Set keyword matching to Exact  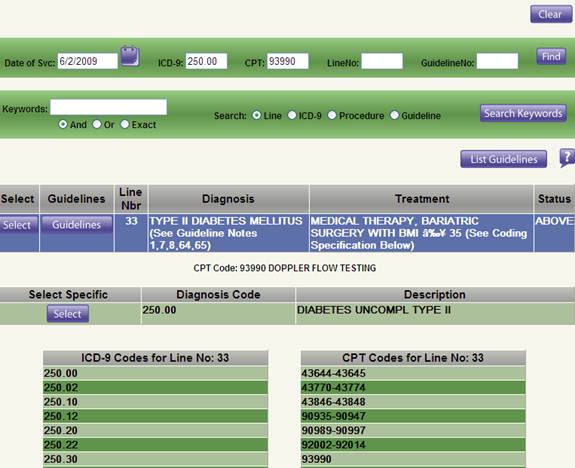pyautogui.click(x=125, y=124)
